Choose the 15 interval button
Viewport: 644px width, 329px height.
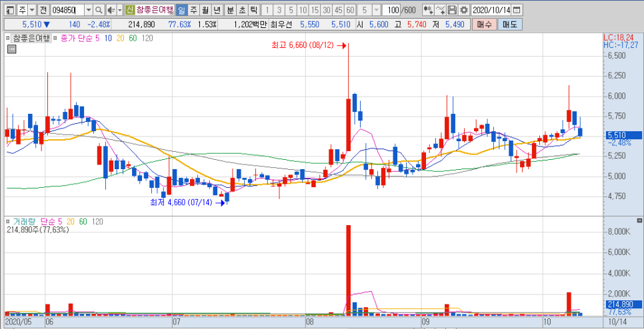[315, 10]
